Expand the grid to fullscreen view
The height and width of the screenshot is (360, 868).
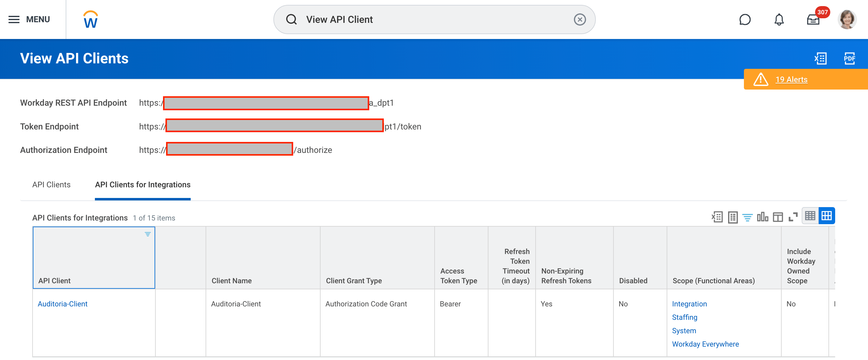(793, 217)
